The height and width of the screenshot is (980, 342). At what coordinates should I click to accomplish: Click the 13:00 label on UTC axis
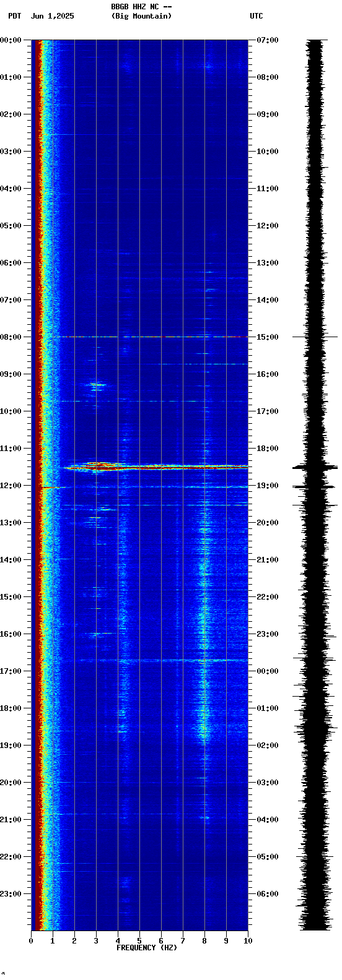268,263
